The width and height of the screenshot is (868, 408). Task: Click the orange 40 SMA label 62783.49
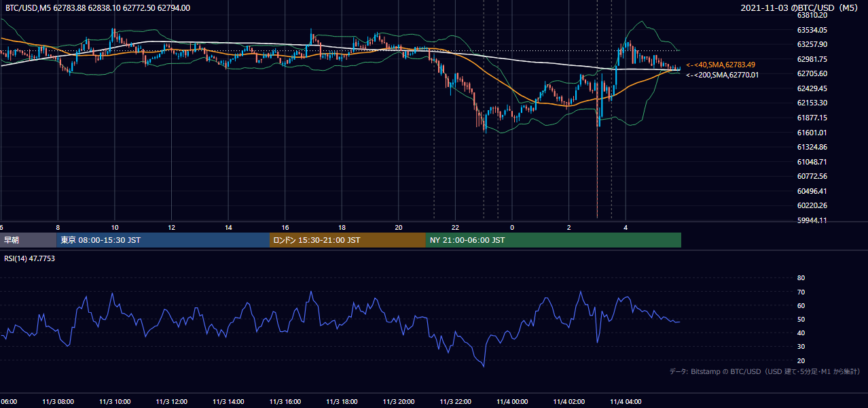(720, 65)
